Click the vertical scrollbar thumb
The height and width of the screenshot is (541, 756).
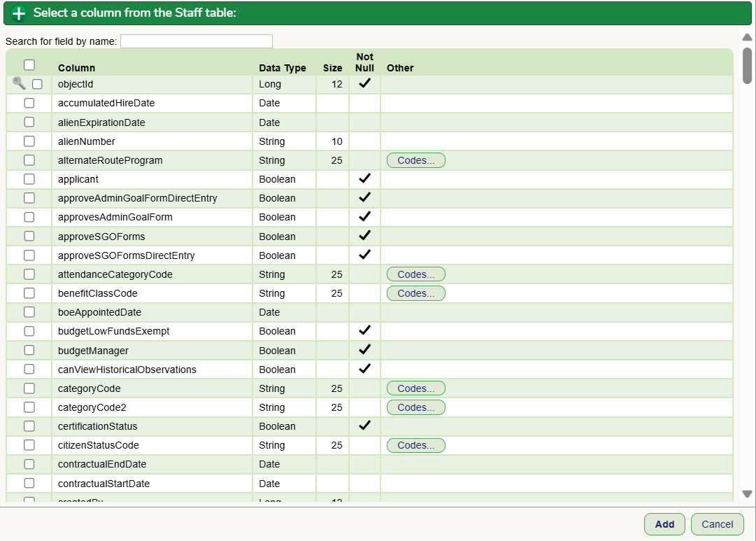tap(748, 66)
